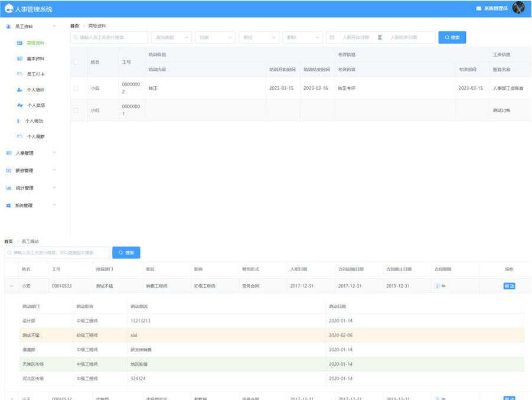The width and height of the screenshot is (532, 400).
Task: Open 个人奖惩 from the sidebar icon
Action: tap(20, 106)
